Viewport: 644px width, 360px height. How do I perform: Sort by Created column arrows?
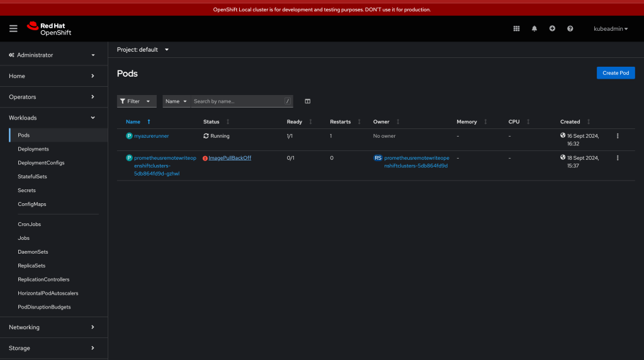pos(589,122)
